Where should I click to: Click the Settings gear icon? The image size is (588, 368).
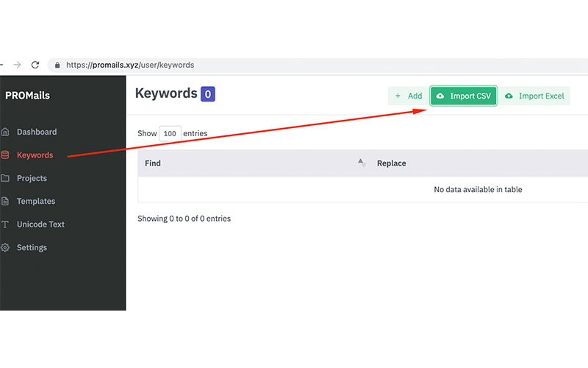pyautogui.click(x=5, y=247)
